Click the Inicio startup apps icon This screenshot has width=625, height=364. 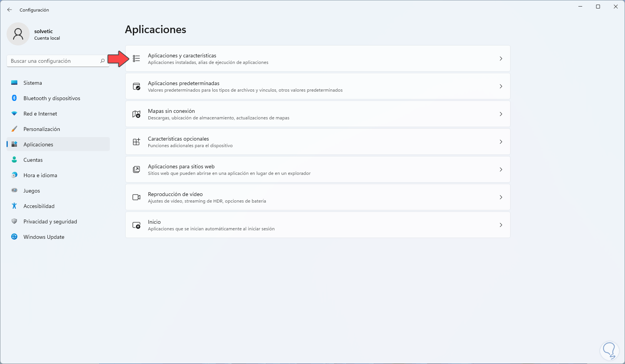(136, 225)
